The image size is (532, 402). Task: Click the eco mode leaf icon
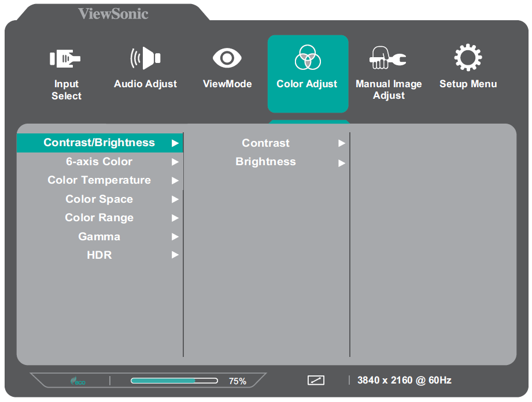[78, 381]
